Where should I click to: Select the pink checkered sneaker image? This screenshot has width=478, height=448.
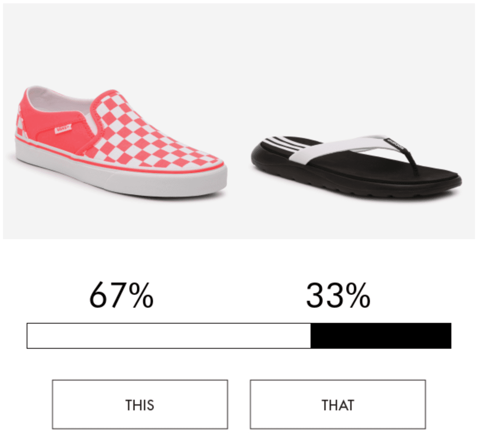[x=121, y=143]
